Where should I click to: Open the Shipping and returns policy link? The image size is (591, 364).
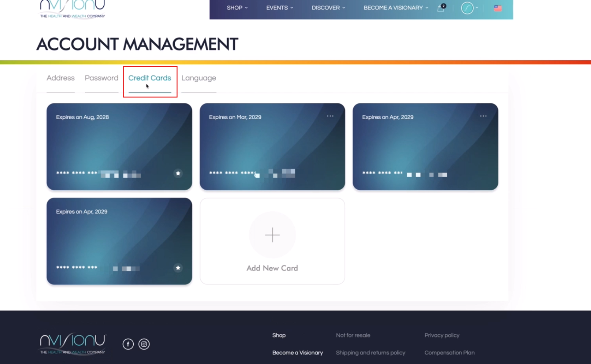pyautogui.click(x=370, y=353)
